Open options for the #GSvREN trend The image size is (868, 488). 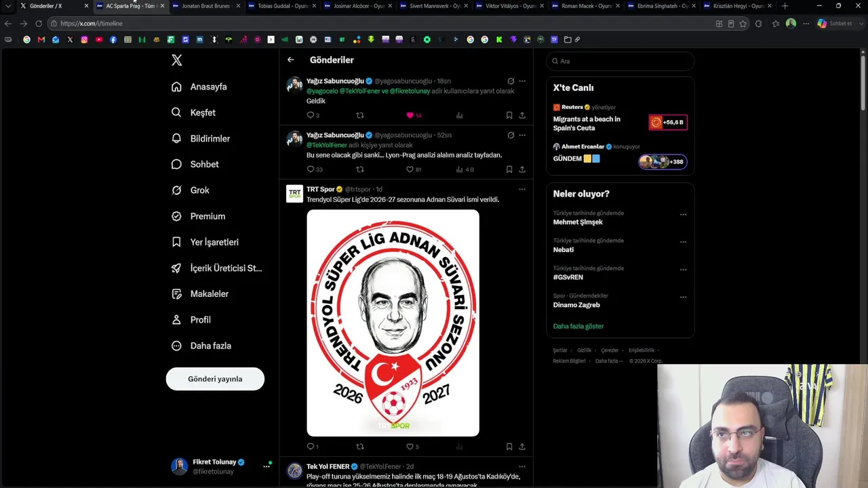pyautogui.click(x=684, y=269)
